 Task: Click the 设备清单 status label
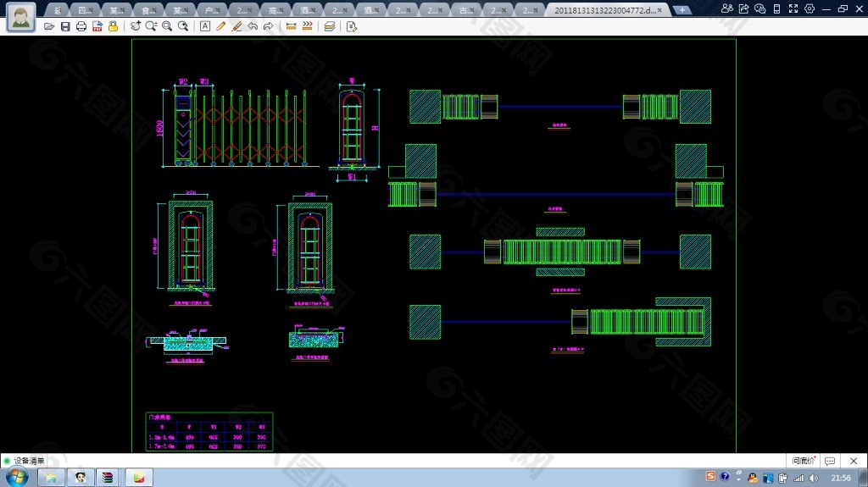[30, 461]
